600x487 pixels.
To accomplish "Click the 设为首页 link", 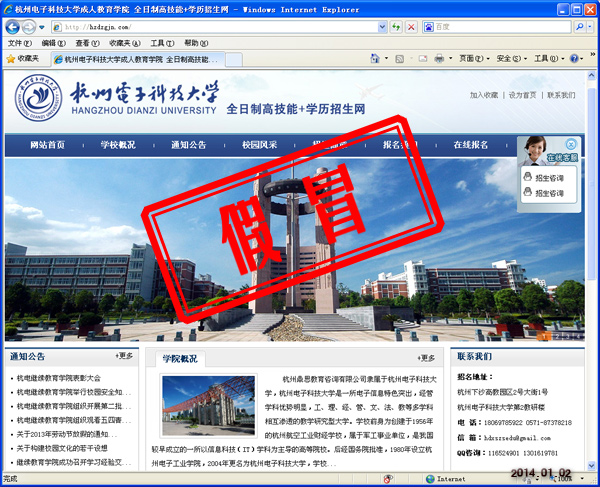I will (522, 95).
